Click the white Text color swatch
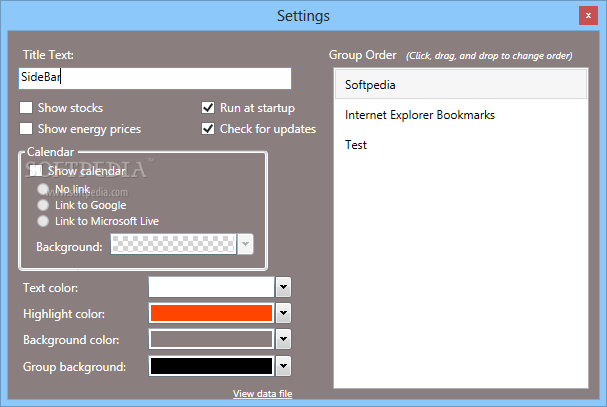The height and width of the screenshot is (407, 607). click(x=211, y=287)
